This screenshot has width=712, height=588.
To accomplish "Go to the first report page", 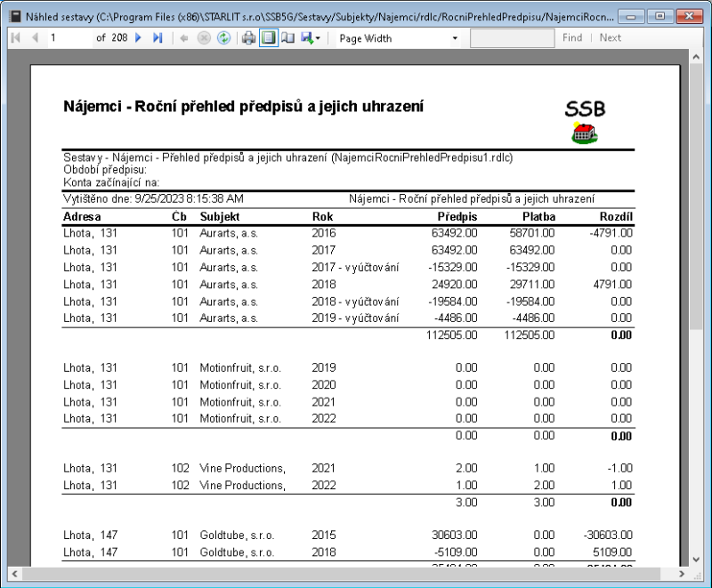I will point(16,38).
